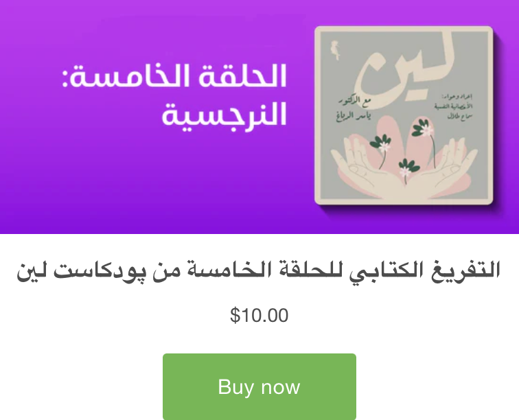Screen dimensions: 519x420
Task: Click the small bird logo on cover
Action: click(x=335, y=50)
